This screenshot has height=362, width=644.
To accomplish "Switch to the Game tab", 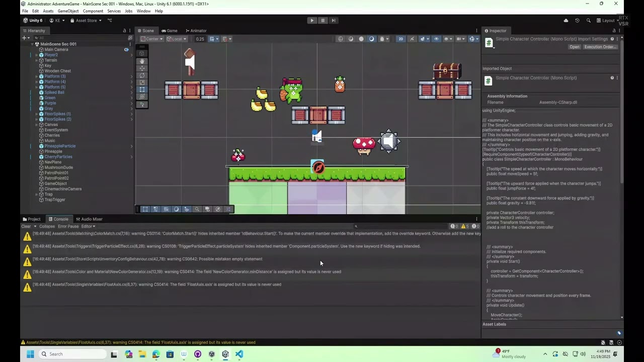I will pos(170,31).
